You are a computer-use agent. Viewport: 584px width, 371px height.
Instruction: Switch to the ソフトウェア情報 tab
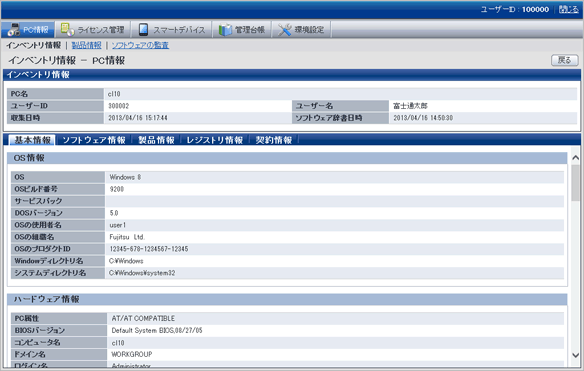pos(94,140)
